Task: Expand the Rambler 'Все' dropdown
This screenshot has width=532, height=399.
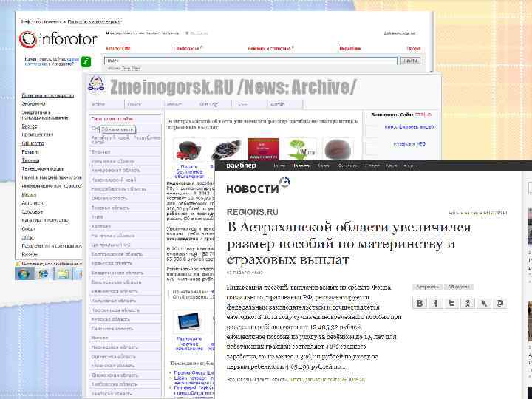Action: tap(410, 166)
